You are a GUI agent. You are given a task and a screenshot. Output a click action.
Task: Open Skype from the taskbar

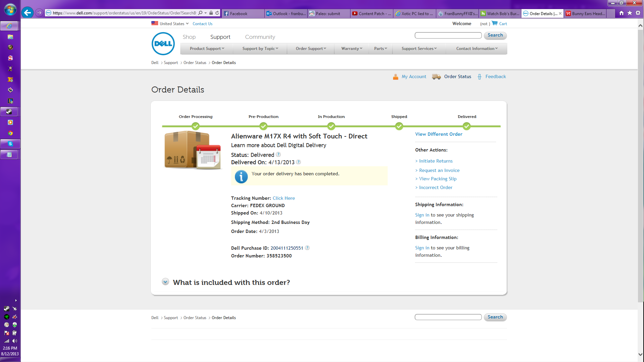click(x=10, y=144)
